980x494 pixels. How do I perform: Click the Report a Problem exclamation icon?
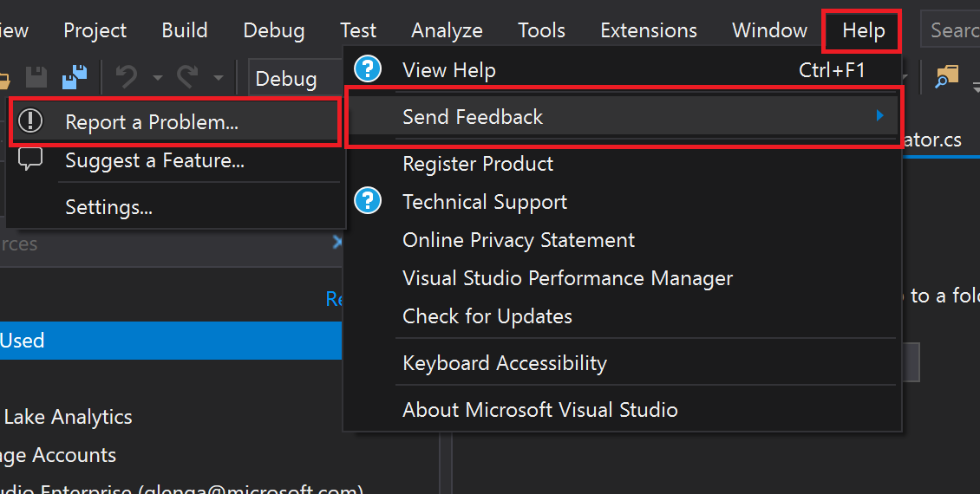(30, 120)
